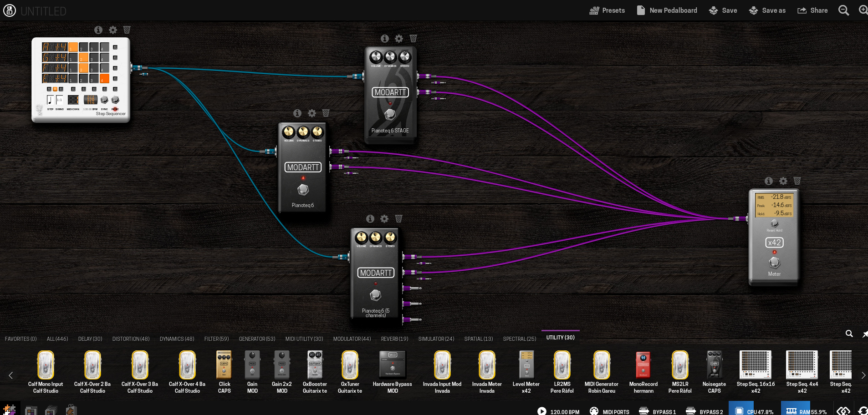Show more plugins with the right chevron
This screenshot has width=868, height=415.
pyautogui.click(x=863, y=375)
